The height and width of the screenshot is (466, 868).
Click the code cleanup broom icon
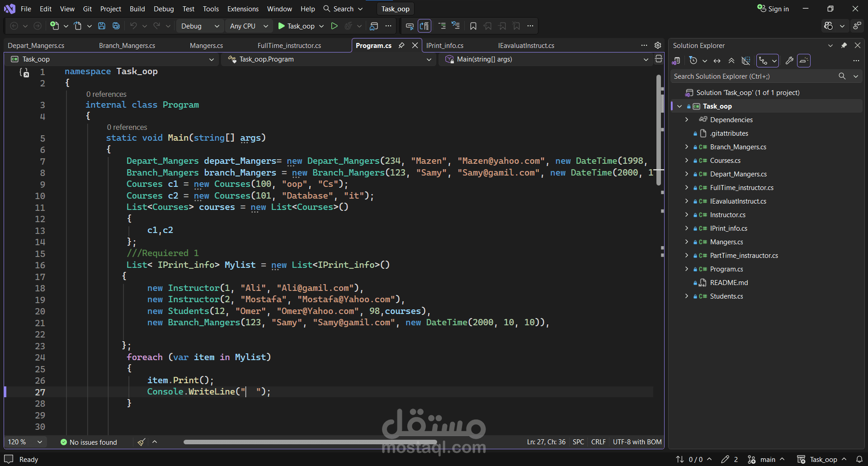tap(142, 442)
